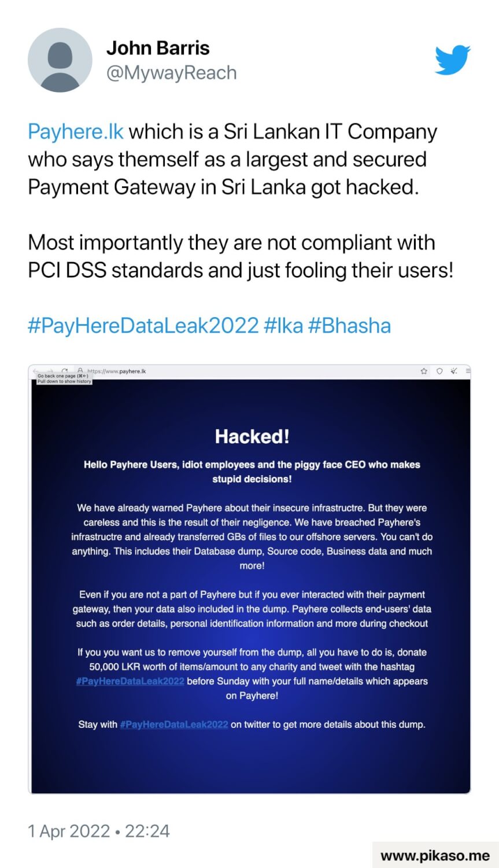Click the bookmark star in browser bar

point(424,371)
